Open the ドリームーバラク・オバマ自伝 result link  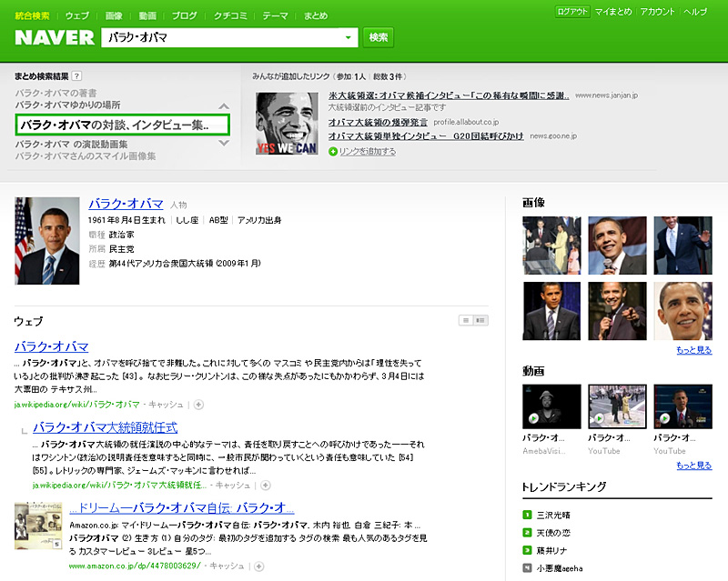(x=181, y=508)
